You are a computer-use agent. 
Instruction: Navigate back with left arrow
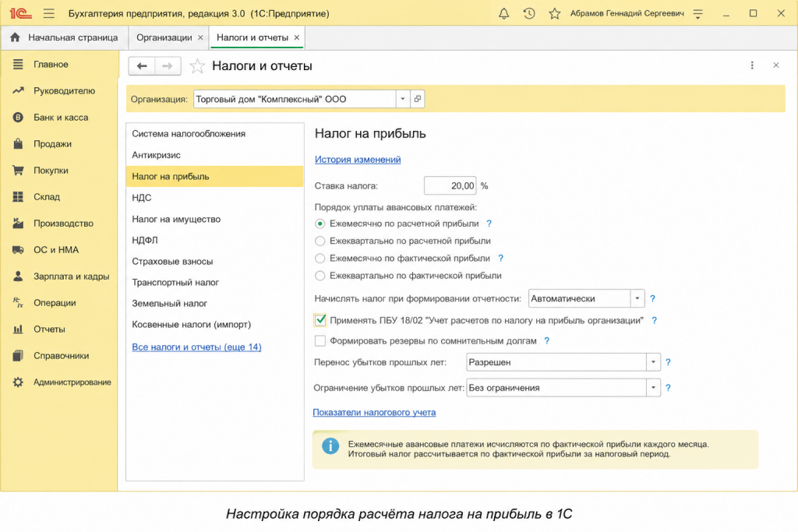point(142,66)
